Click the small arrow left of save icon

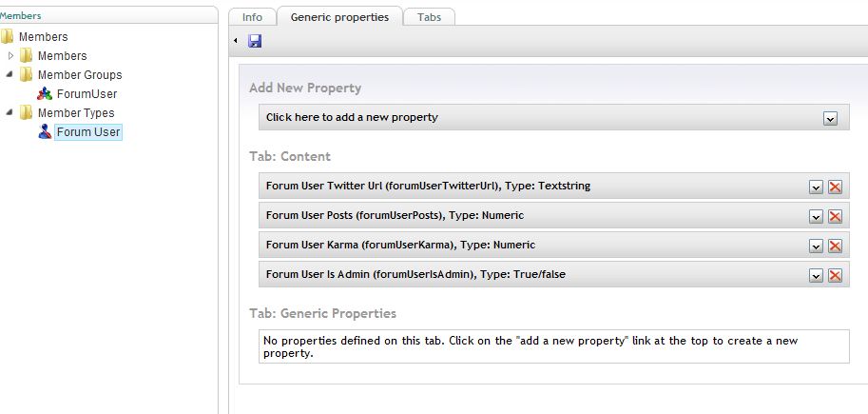(236, 41)
